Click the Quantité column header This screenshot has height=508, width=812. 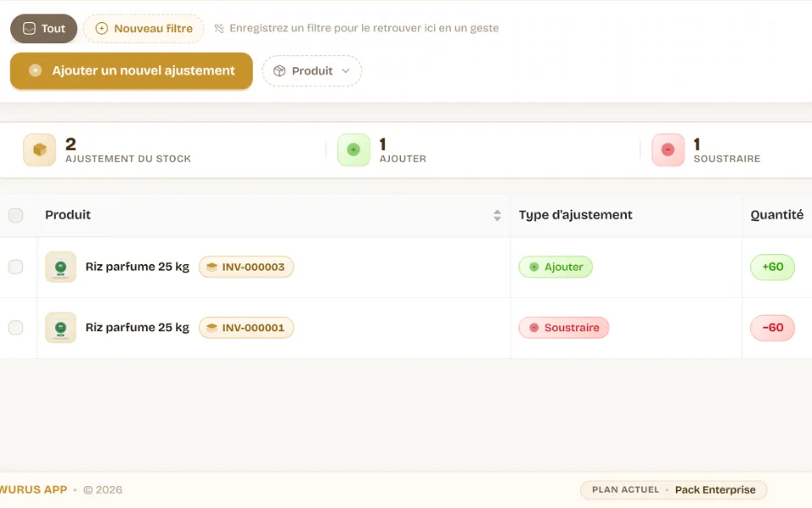[x=776, y=215]
